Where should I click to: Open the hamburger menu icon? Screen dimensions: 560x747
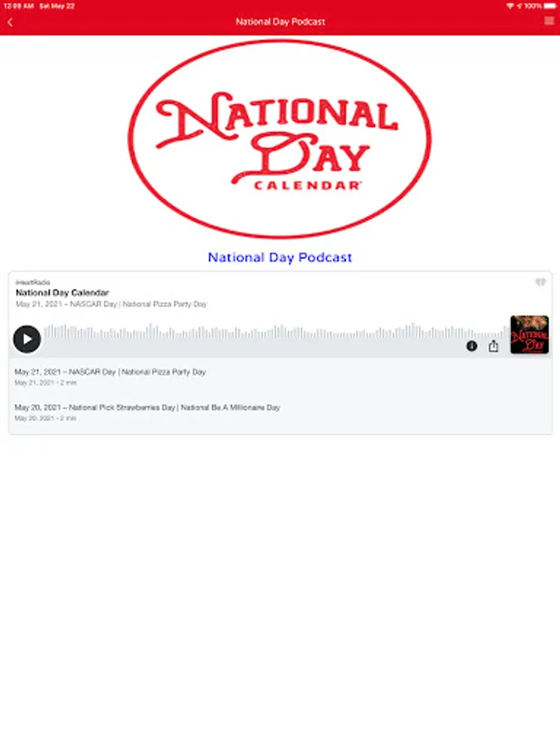(x=548, y=21)
